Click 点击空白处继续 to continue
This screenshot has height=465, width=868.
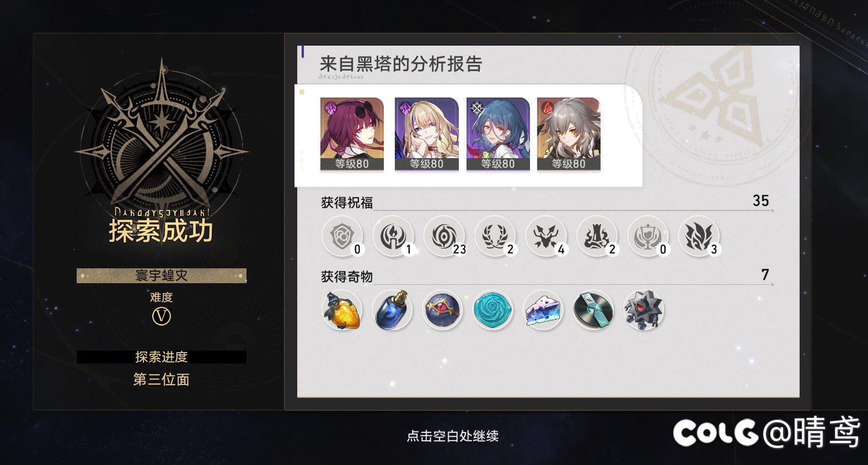point(453,436)
